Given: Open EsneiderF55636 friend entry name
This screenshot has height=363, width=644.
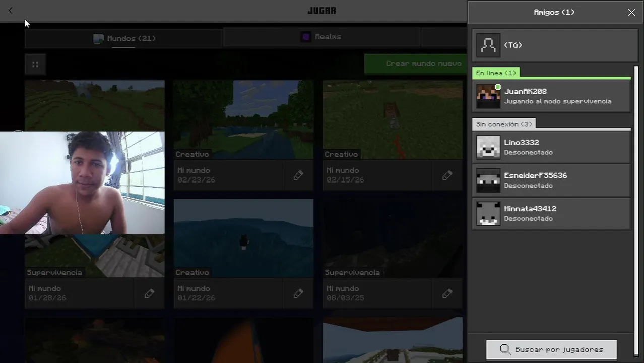Looking at the screenshot, I should 535,175.
